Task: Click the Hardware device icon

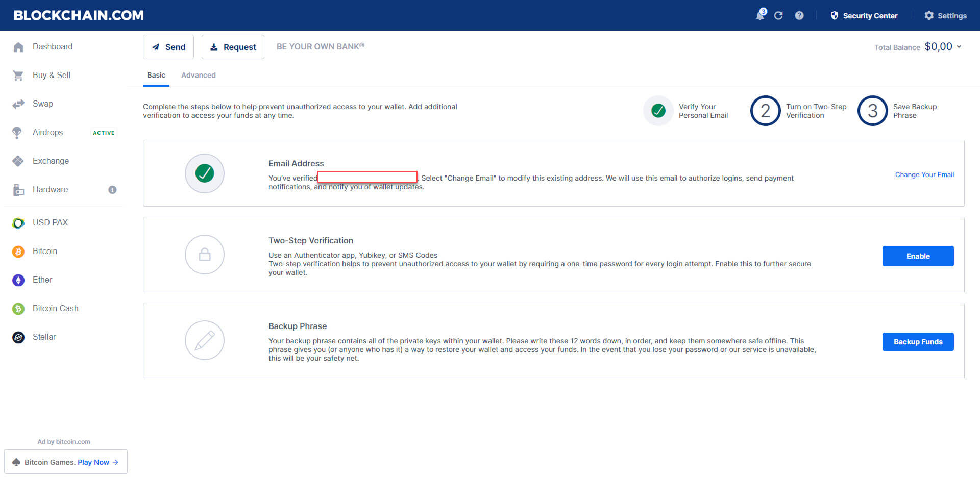Action: [x=18, y=190]
